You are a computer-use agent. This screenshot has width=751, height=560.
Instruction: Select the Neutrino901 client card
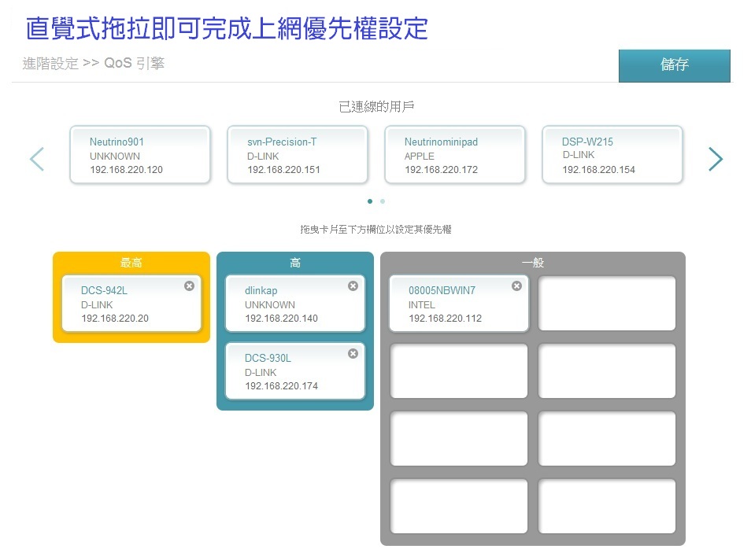[140, 155]
